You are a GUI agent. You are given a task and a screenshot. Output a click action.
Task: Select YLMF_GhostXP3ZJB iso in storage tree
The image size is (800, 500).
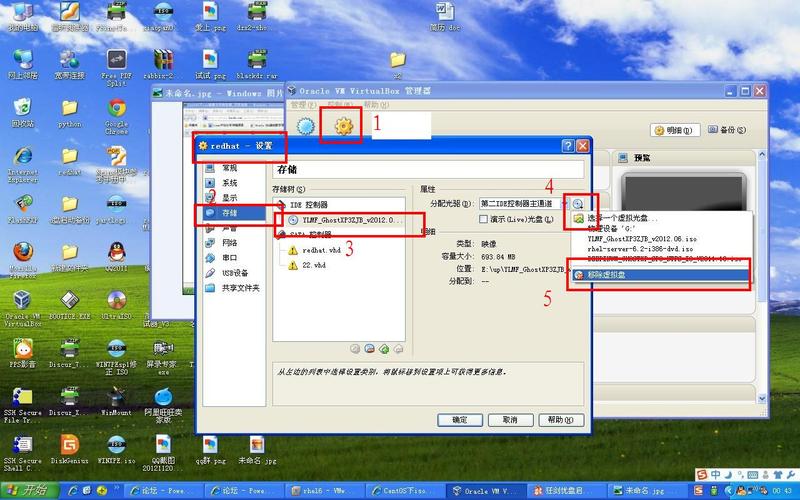point(345,219)
